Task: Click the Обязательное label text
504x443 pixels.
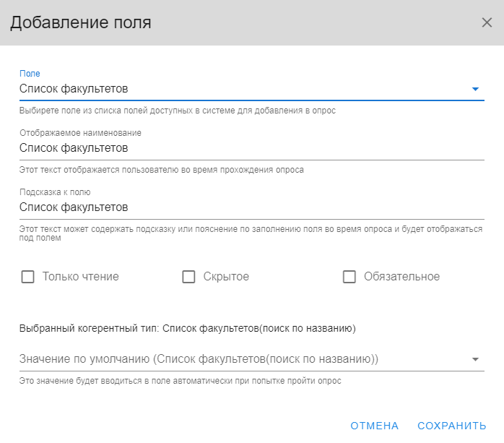Action: [401, 277]
